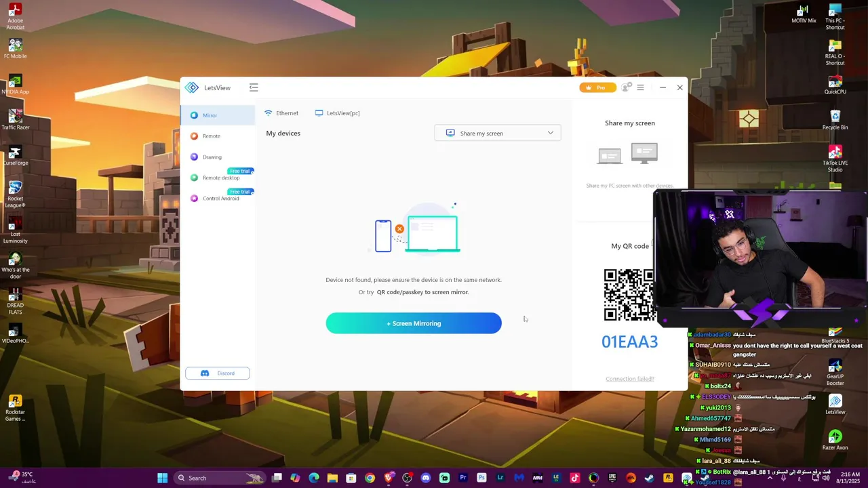This screenshot has height=488, width=868.
Task: Open Adobe Acrobat desktop icon
Action: [x=15, y=16]
